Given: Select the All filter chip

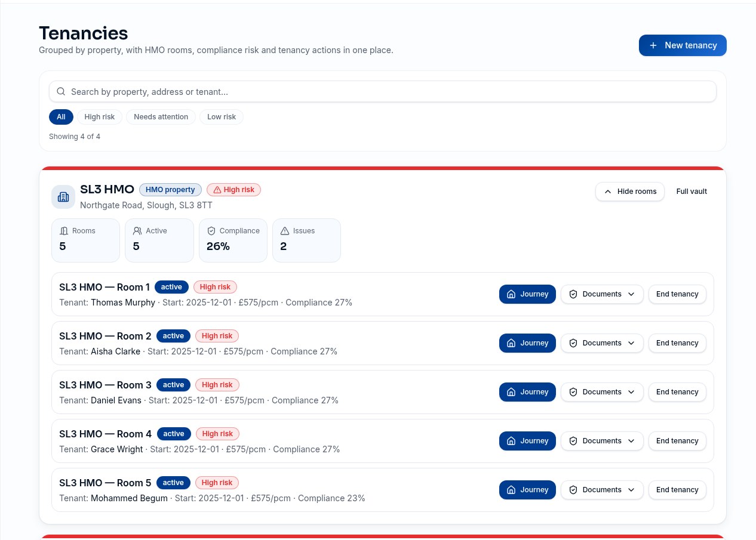Looking at the screenshot, I should click(61, 117).
